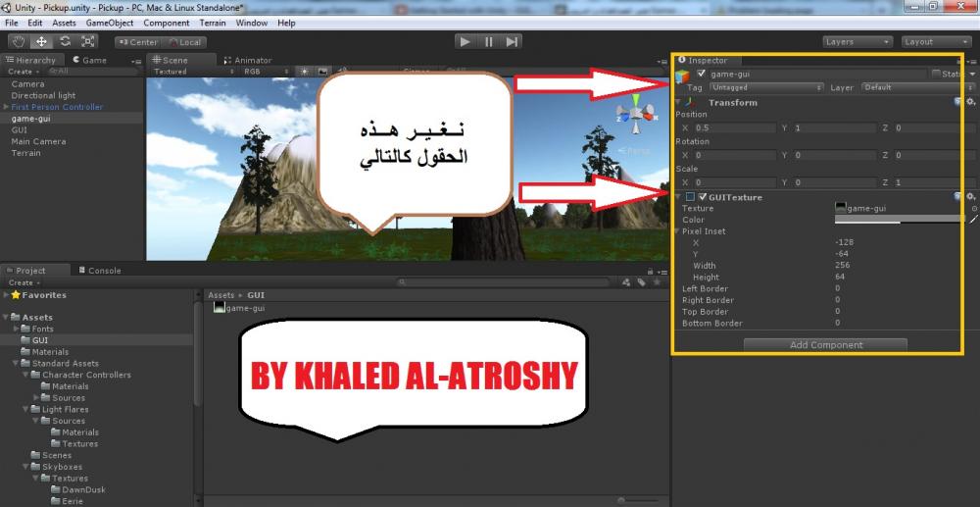Toggle the Static checkbox
The width and height of the screenshot is (980, 507).
coord(936,74)
